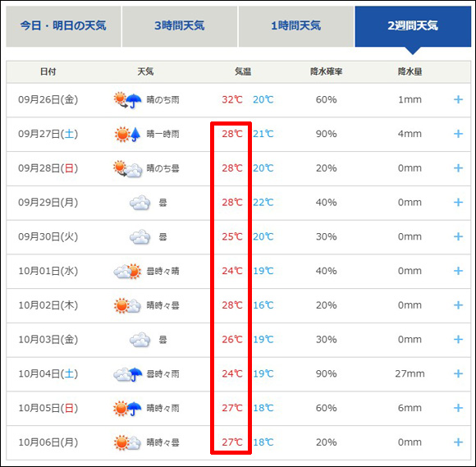Open plus expander for 10月04日 row
Screen dimensions: 476x467
458,373
